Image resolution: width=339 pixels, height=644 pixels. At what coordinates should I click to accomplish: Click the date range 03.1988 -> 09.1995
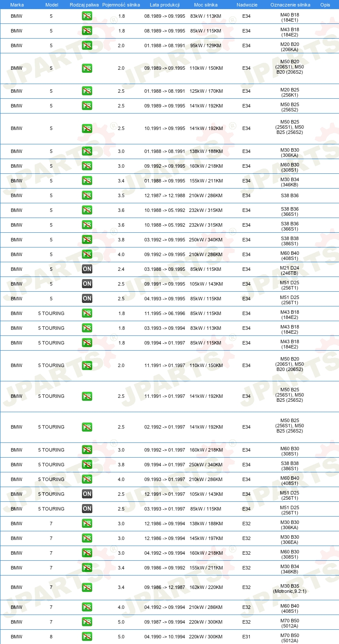(x=165, y=269)
